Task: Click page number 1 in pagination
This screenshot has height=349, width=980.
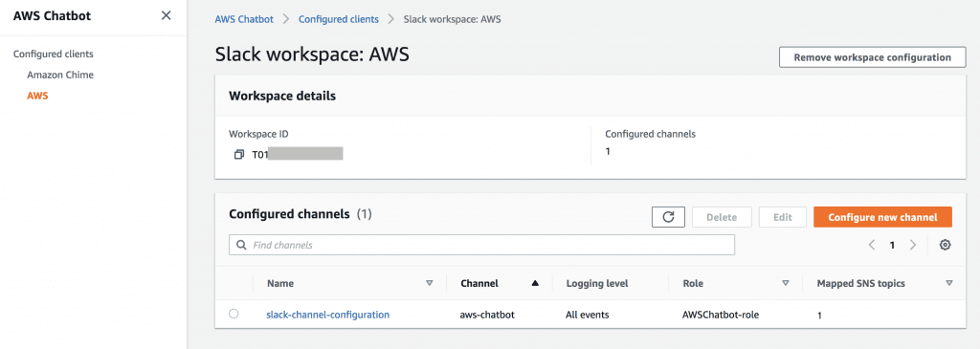Action: [x=892, y=246]
